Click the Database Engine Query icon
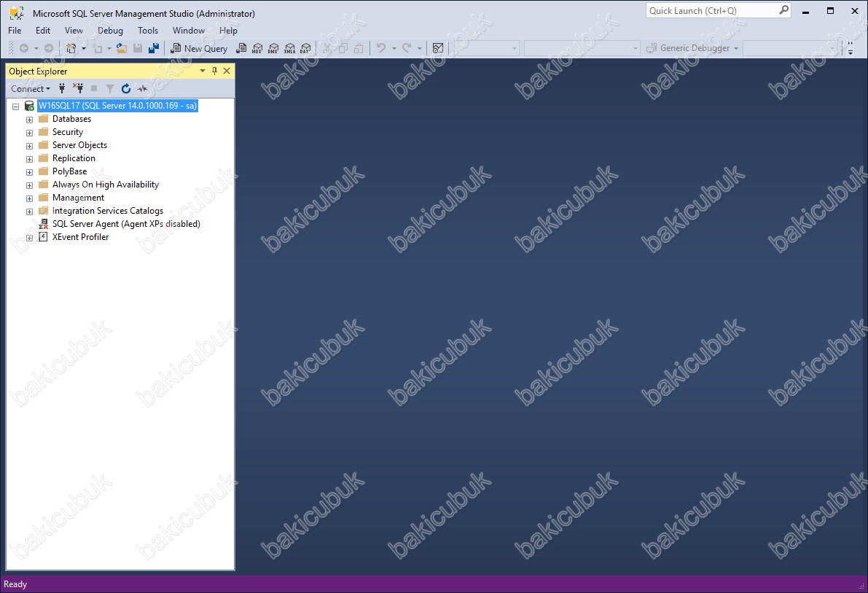 tap(241, 48)
